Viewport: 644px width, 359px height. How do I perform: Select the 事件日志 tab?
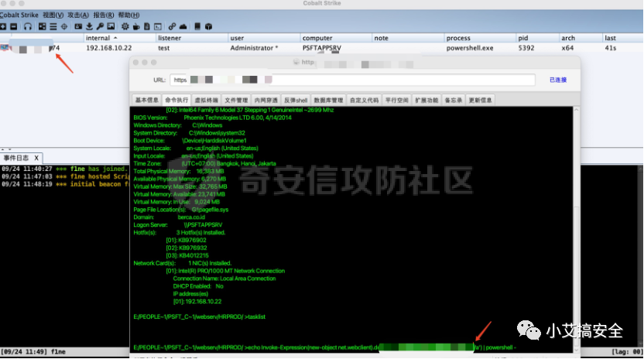click(x=16, y=158)
